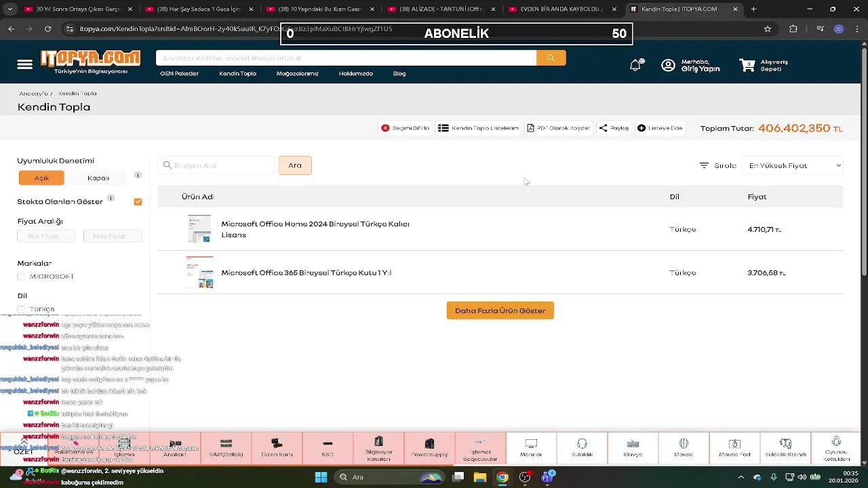Screen dimensions: 868x488
Task: Switch to the ALİZADE - TANTUNİ browser tab
Action: pyautogui.click(x=441, y=9)
